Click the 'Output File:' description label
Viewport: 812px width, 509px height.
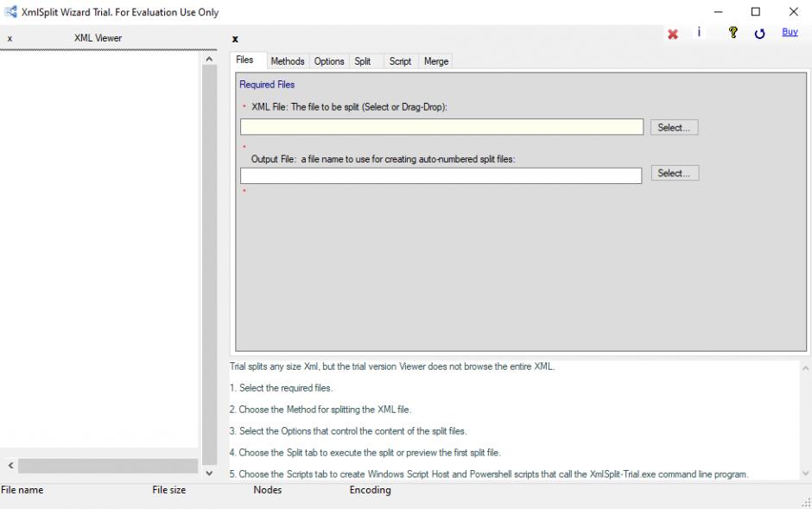coord(384,159)
